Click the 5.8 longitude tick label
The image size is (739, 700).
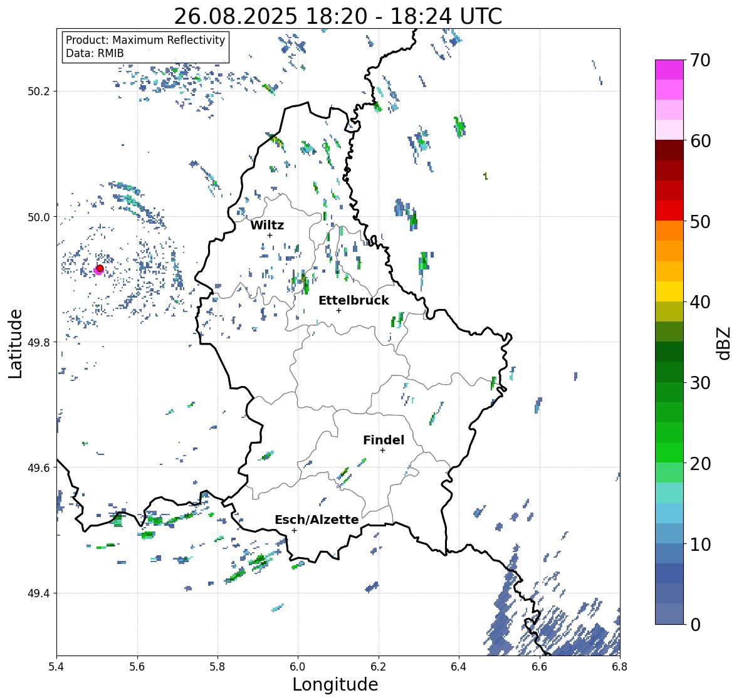tap(218, 666)
